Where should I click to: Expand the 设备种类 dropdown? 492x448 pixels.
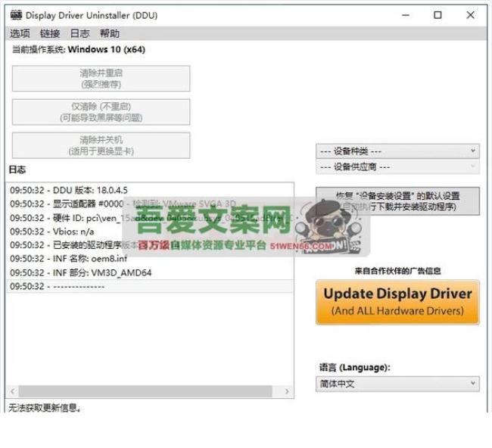tap(397, 151)
